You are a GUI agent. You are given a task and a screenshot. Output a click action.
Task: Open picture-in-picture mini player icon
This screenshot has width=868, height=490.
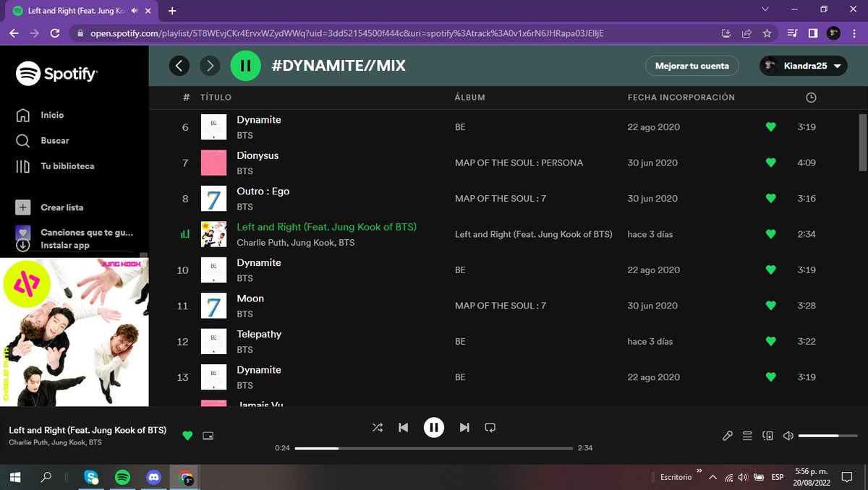[x=208, y=435]
